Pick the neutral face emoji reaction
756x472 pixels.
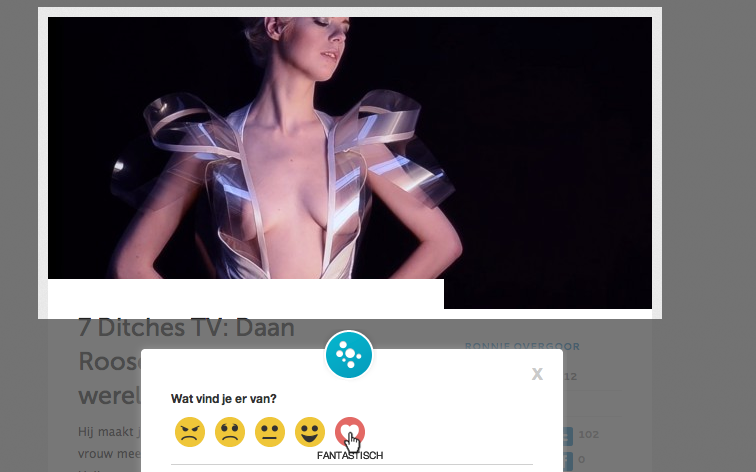click(x=270, y=432)
